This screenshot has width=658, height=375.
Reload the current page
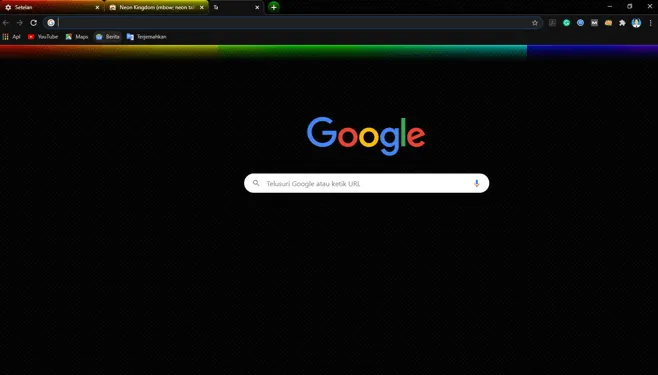pos(34,23)
